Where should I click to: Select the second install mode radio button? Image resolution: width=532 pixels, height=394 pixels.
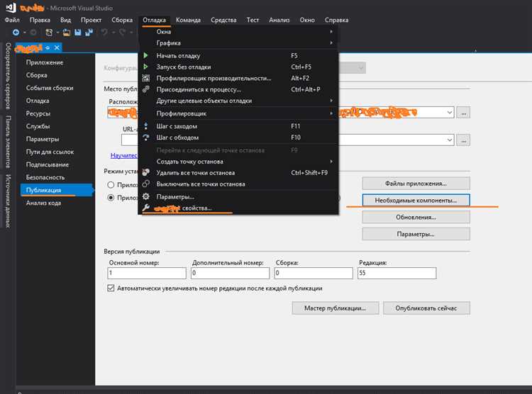coord(111,198)
